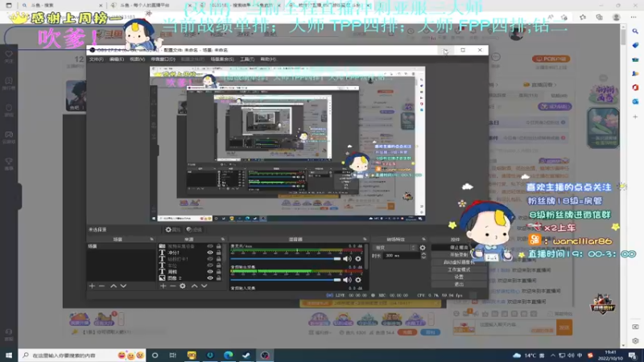The width and height of the screenshot is (644, 362).
Task: Adjust second mixer channel volume slider
Action: pyautogui.click(x=286, y=280)
